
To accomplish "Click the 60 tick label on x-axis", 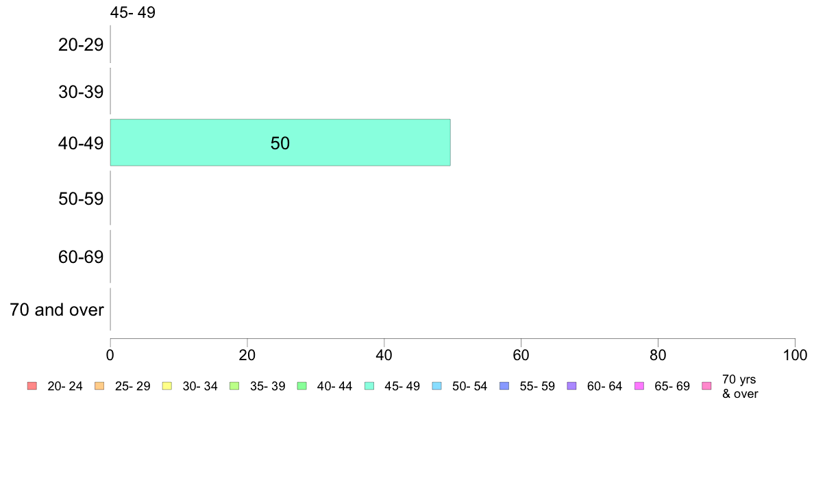I will pos(521,355).
